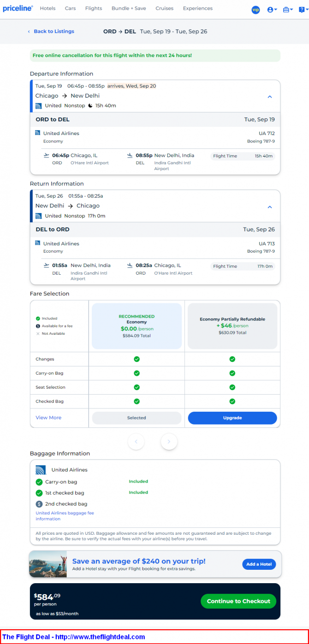Open the VIP badge icon
Image resolution: width=309 pixels, height=644 pixels.
coord(256,10)
